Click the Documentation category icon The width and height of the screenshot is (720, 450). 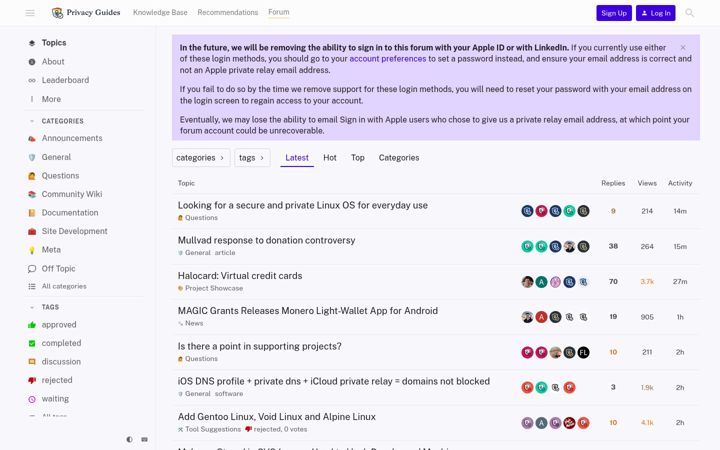(x=32, y=213)
